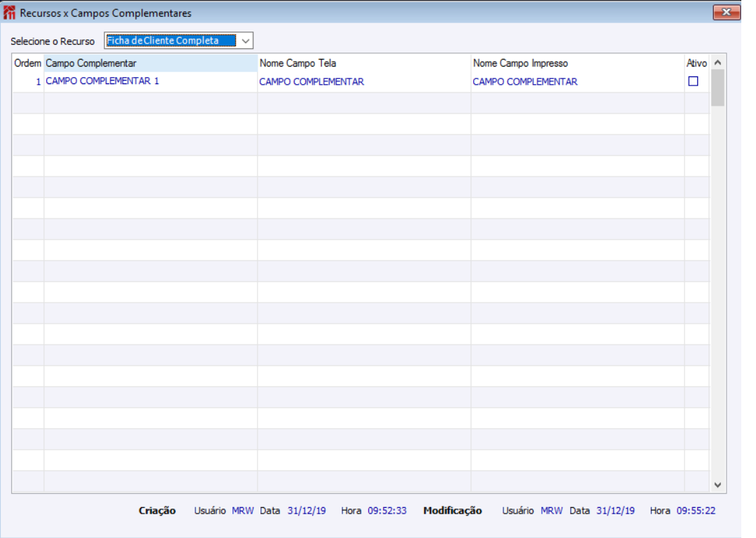This screenshot has height=538, width=756.
Task: Click the Criação user value MRW
Action: pyautogui.click(x=242, y=511)
